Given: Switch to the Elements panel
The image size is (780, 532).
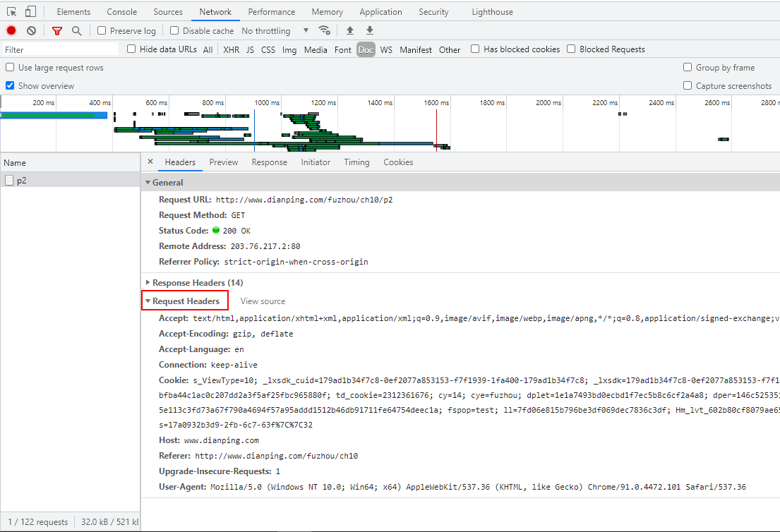Looking at the screenshot, I should pyautogui.click(x=73, y=12).
